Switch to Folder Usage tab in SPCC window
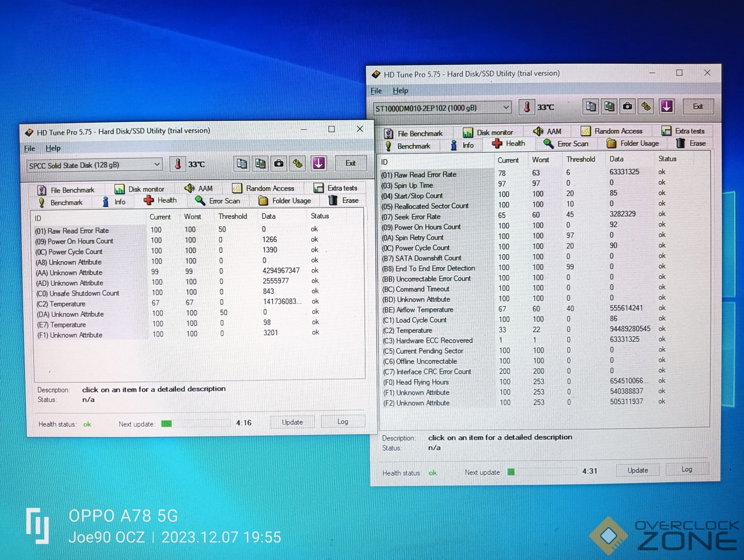This screenshot has height=560, width=744. [285, 201]
